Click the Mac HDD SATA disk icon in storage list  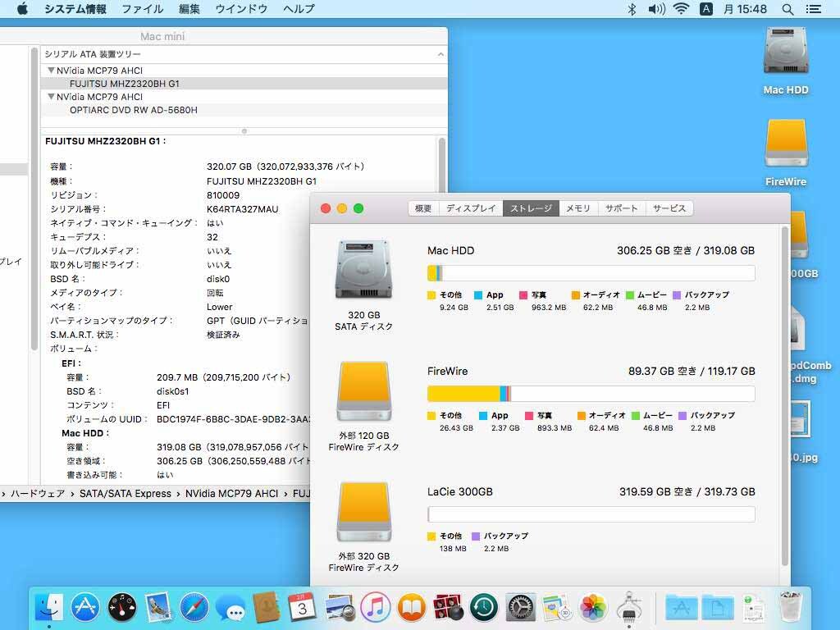(363, 270)
